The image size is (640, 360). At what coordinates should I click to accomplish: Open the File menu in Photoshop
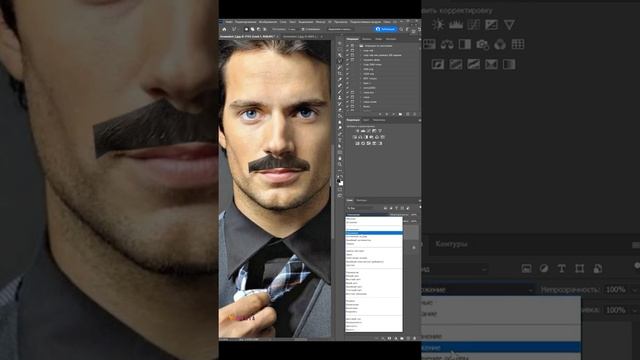click(229, 22)
